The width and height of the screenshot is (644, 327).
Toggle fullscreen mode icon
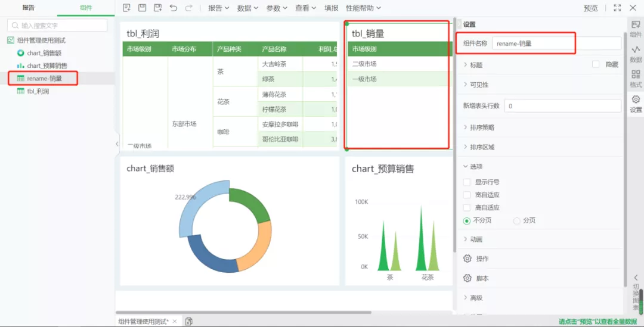(617, 8)
